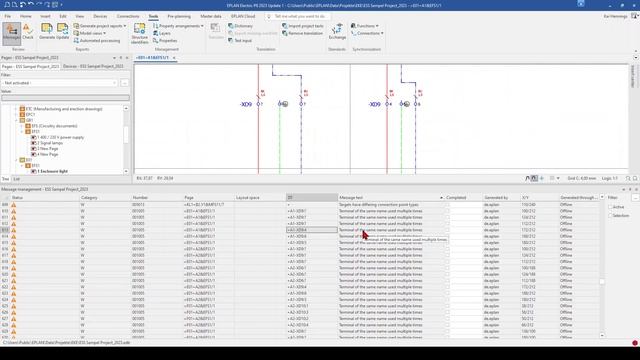Open Structure identifiers management
The width and height of the screenshot is (640, 360).
[140, 33]
